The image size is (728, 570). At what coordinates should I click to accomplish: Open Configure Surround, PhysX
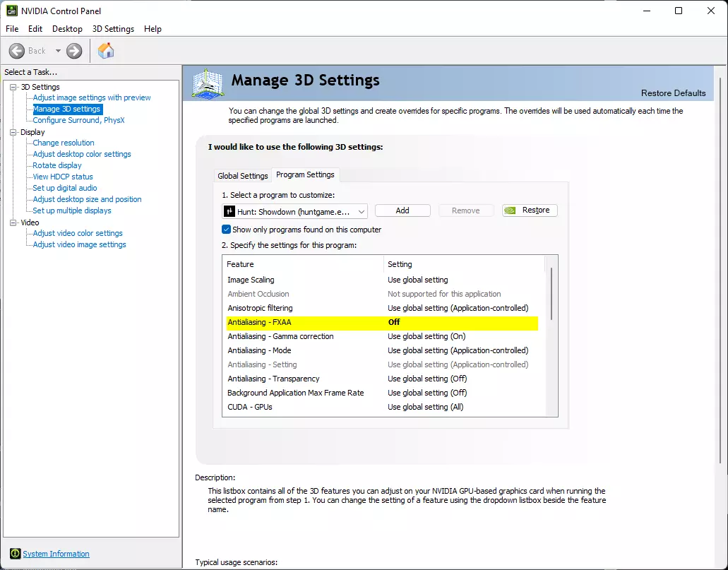click(x=78, y=120)
